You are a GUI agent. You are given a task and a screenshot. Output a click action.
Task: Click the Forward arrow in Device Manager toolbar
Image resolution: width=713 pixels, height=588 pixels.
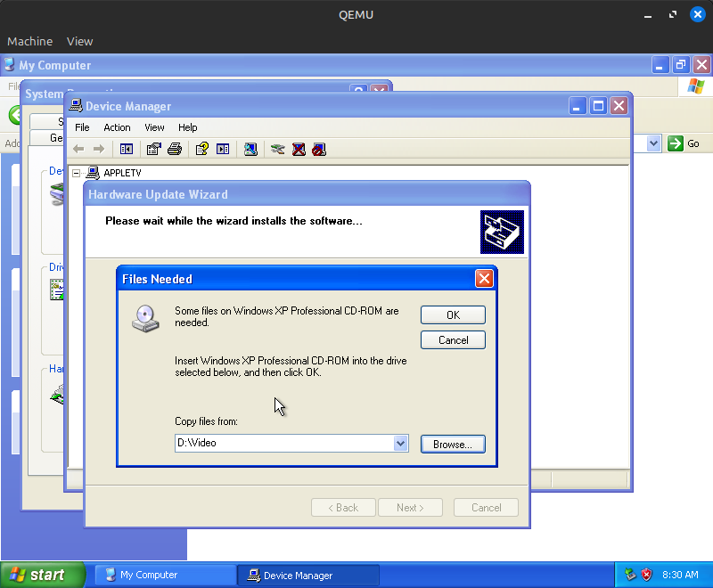click(x=99, y=149)
